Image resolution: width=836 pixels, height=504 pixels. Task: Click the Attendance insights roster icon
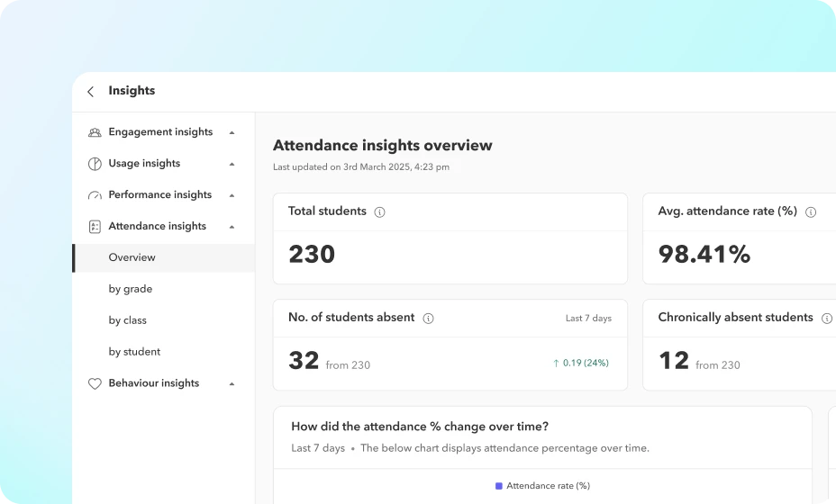pos(95,227)
